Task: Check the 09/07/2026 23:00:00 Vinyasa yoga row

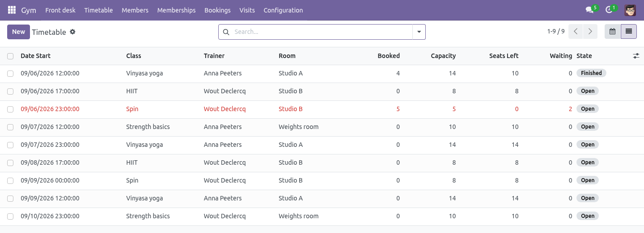Action: point(10,145)
